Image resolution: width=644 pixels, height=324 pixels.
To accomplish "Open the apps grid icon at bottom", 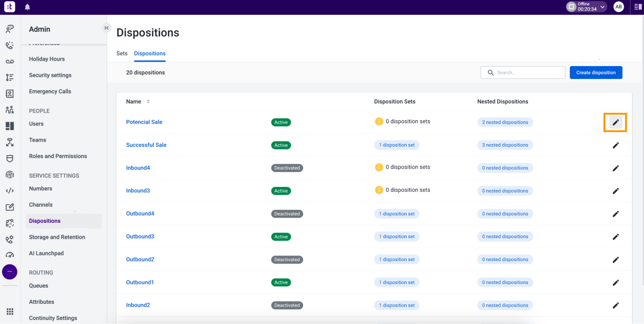I will click(10, 311).
